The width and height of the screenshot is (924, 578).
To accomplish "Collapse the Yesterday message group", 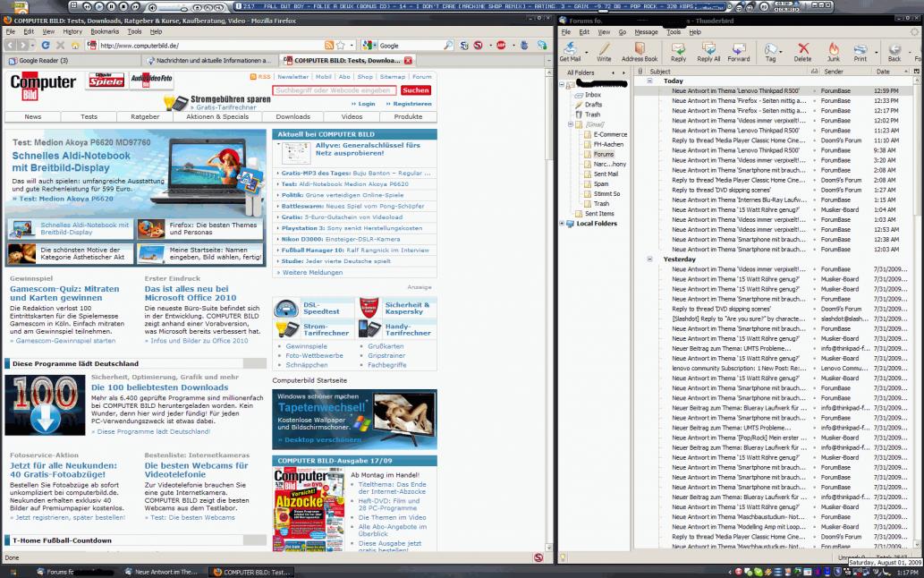I will click(650, 259).
